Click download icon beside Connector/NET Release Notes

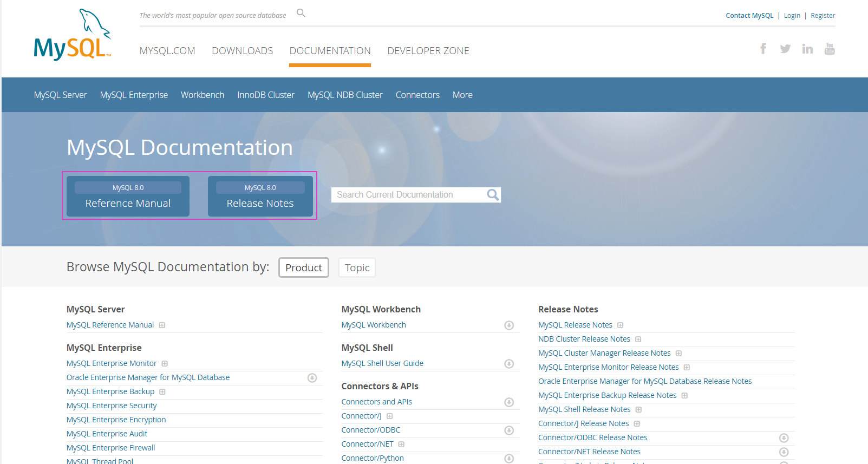coord(784,452)
